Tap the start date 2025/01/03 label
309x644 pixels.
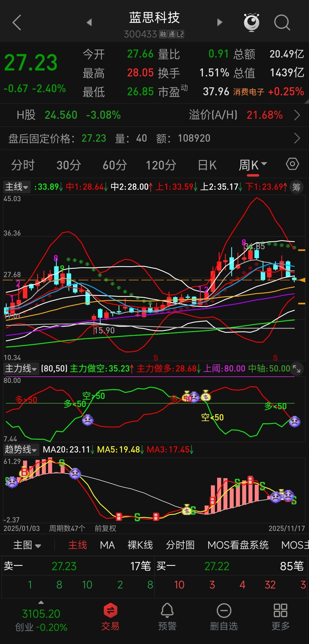[x=22, y=528]
